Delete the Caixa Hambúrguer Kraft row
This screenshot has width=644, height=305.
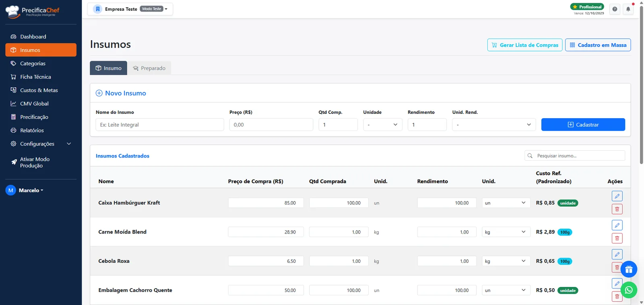(617, 209)
